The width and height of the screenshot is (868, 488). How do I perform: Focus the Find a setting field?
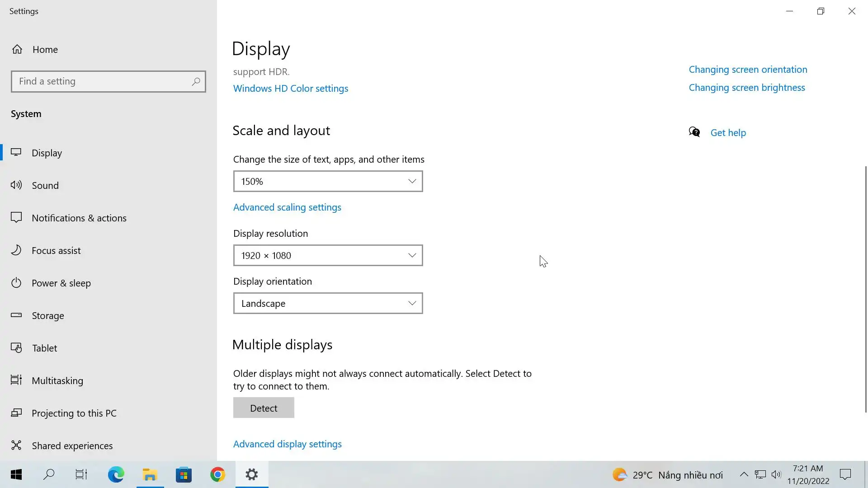tap(102, 81)
